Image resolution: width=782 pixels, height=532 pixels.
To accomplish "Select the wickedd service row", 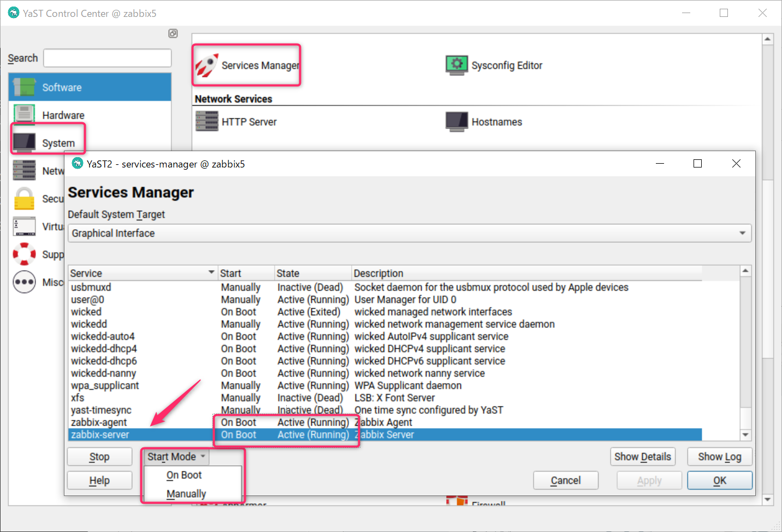I will click(385, 324).
